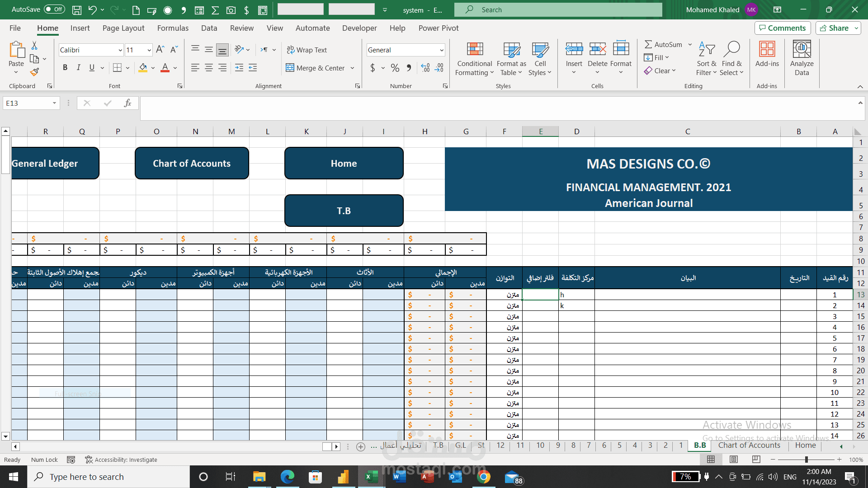
Task: Click the Save icon in the title bar
Action: (x=77, y=9)
